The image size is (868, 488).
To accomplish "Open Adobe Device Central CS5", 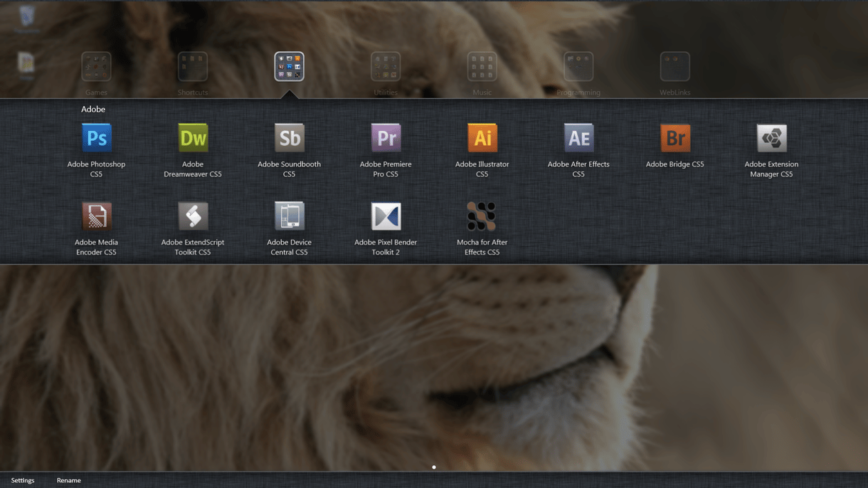I will click(290, 216).
